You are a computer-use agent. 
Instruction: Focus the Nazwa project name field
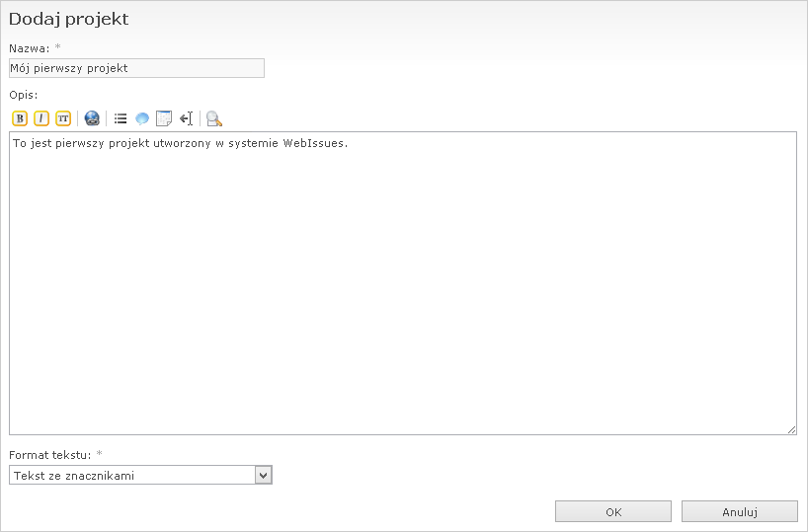136,68
